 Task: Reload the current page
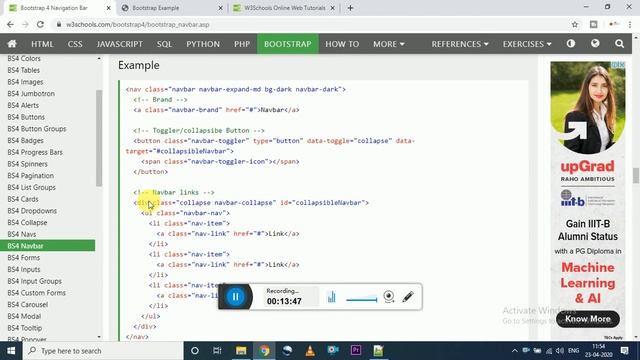(40, 24)
